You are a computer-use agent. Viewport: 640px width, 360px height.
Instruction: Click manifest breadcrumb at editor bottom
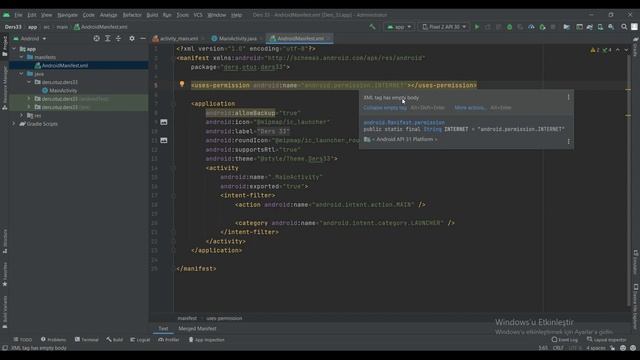coord(187,318)
